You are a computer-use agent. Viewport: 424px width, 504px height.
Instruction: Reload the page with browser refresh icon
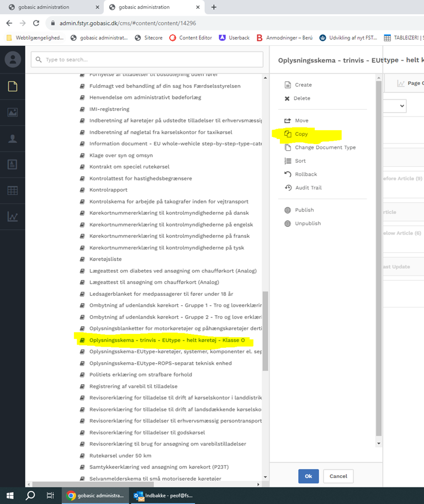tap(36, 23)
